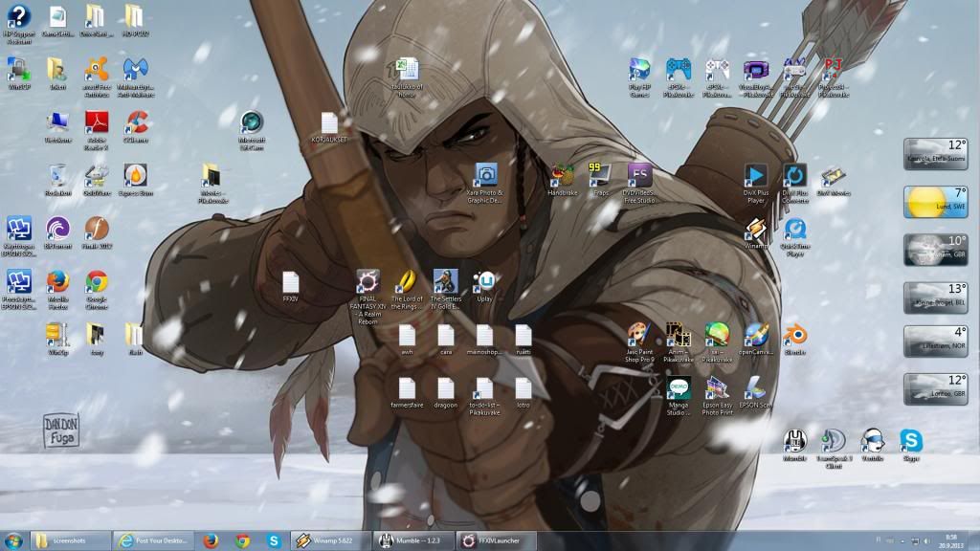
Task: Open the Recycle Bin icon
Action: point(57,180)
